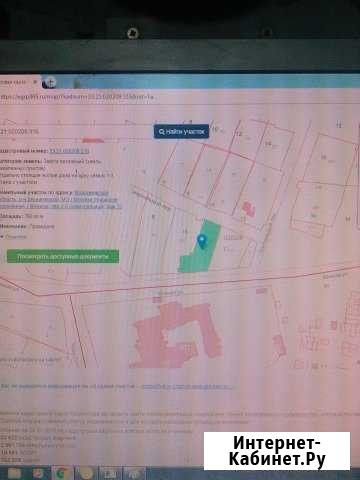Select the green highlighted land parcel
The height and width of the screenshot is (480, 360).
point(200,247)
